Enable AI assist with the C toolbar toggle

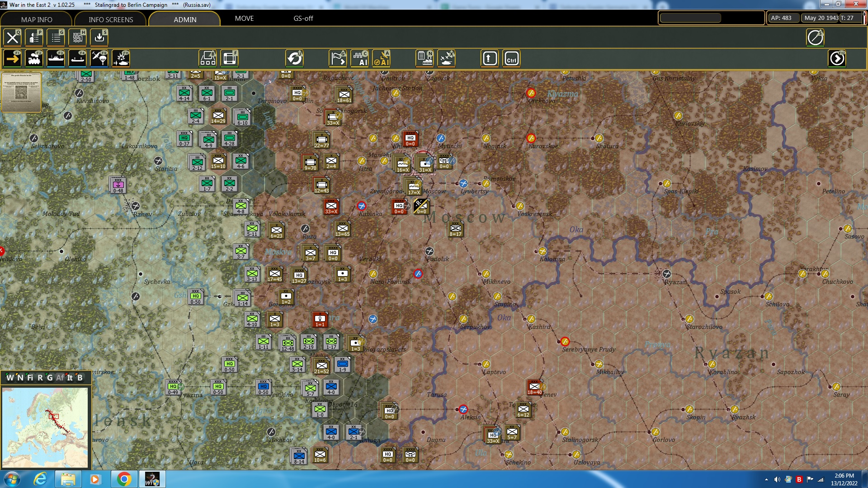(x=360, y=58)
